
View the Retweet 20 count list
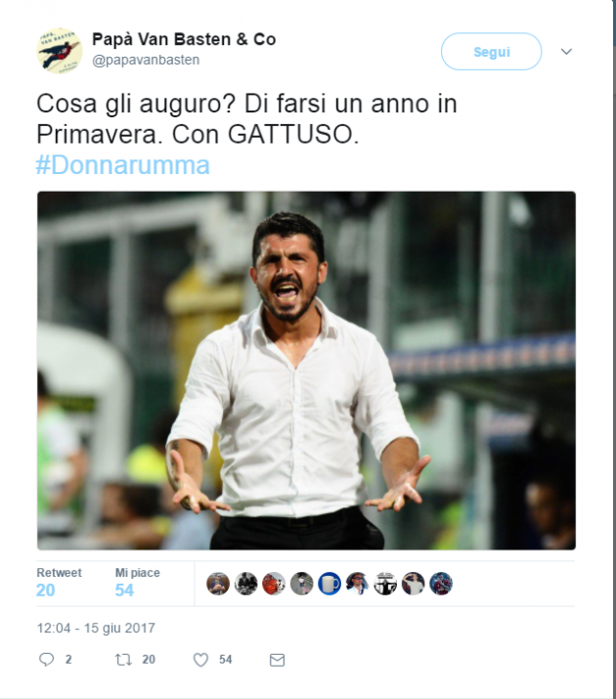click(x=59, y=583)
